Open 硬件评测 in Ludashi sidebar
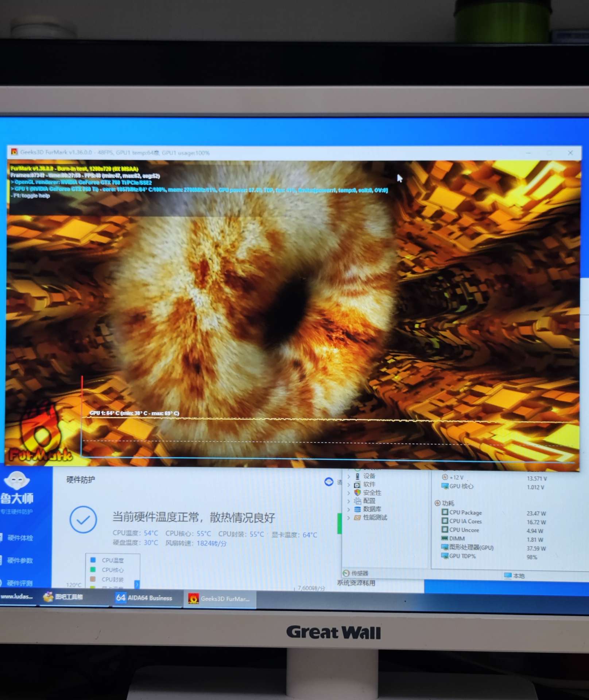The image size is (589, 700). coord(20,583)
